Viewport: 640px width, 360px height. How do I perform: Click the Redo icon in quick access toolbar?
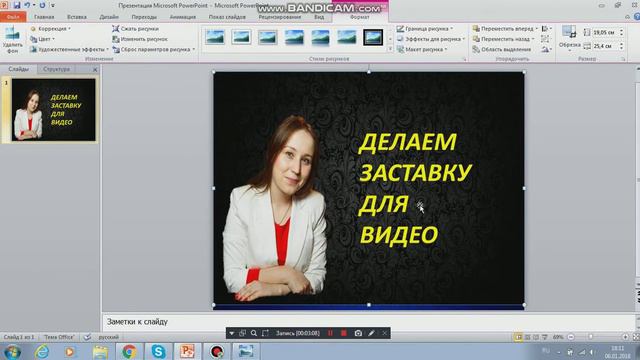42,5
